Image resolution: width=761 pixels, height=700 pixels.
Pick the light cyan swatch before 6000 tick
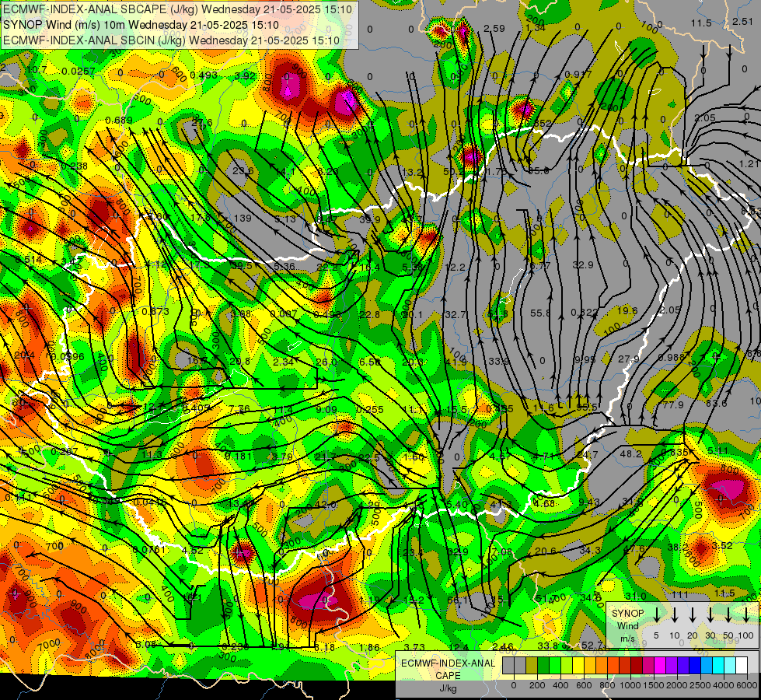pos(729,666)
